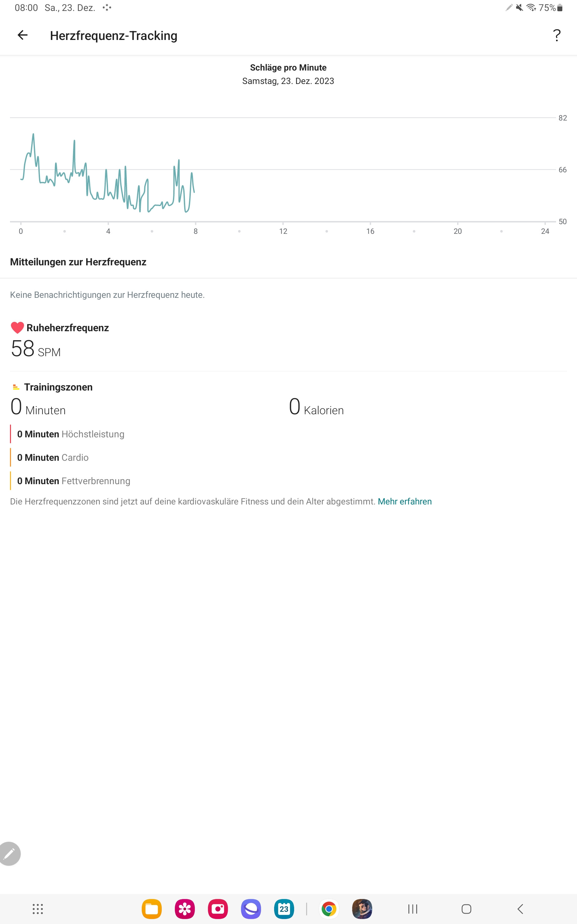The height and width of the screenshot is (924, 577).
Task: Open the game avatar app icon
Action: [x=362, y=909]
